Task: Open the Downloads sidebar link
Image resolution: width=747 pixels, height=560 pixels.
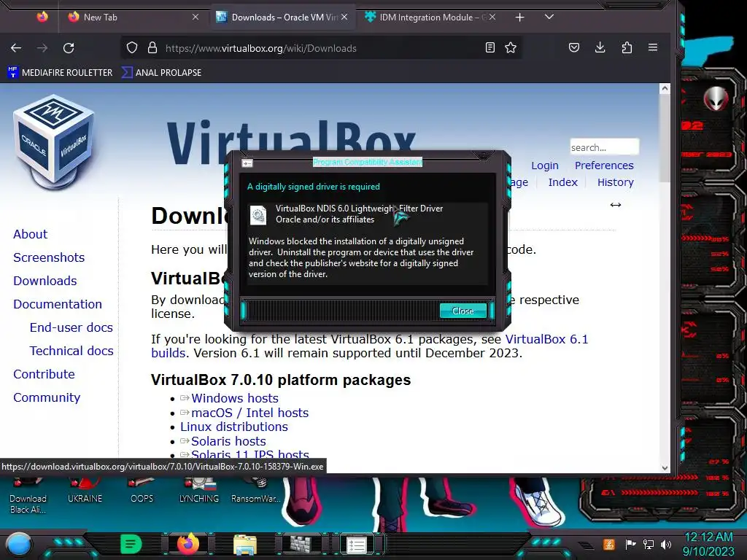Action: point(45,281)
